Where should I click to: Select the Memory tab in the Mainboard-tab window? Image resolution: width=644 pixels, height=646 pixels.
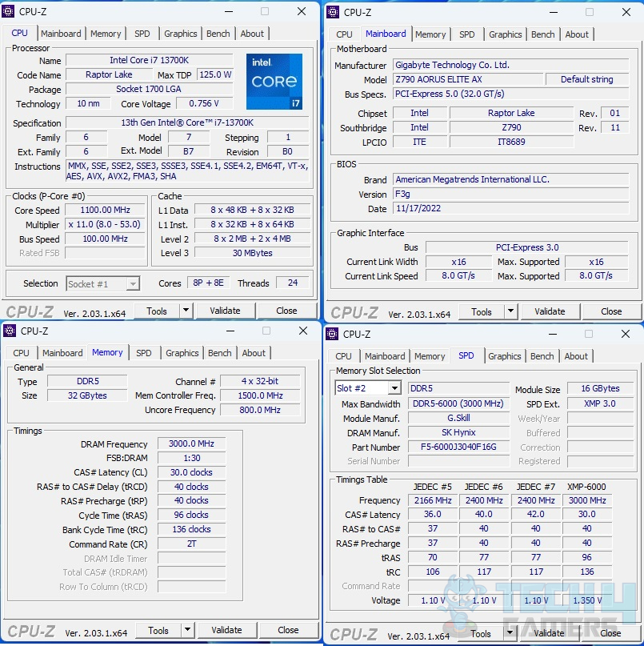point(430,34)
